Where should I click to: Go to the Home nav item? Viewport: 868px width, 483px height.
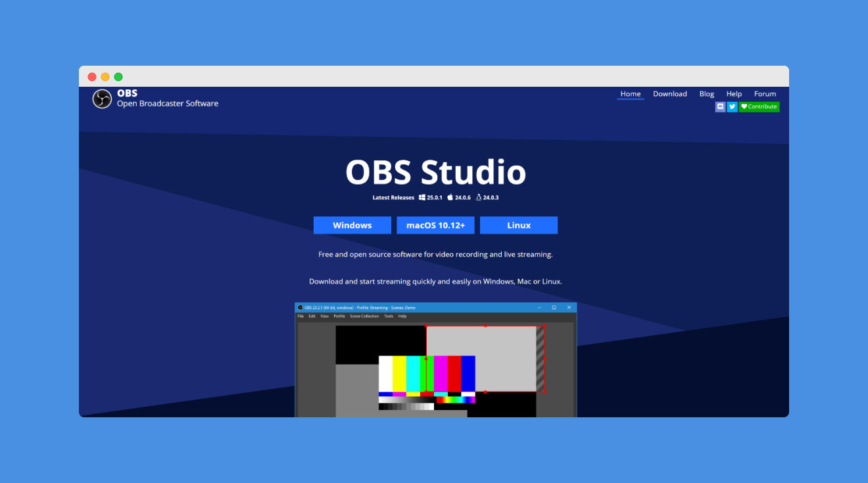(x=631, y=94)
